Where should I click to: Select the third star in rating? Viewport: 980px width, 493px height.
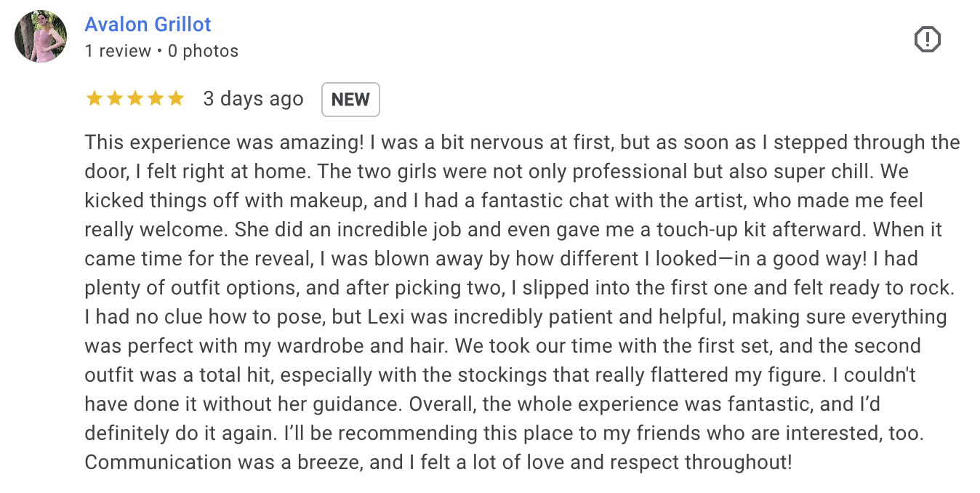coord(135,99)
